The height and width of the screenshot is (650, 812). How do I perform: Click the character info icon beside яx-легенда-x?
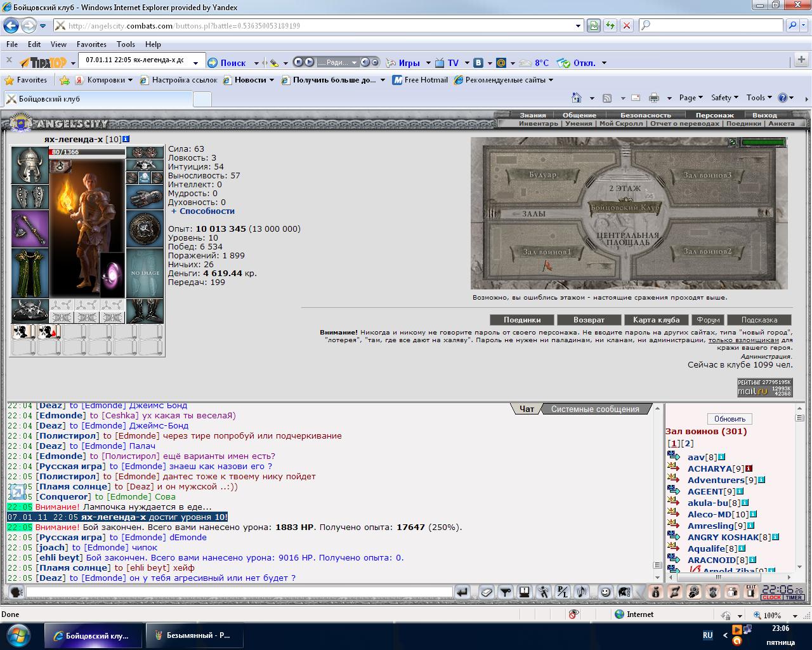pyautogui.click(x=126, y=139)
